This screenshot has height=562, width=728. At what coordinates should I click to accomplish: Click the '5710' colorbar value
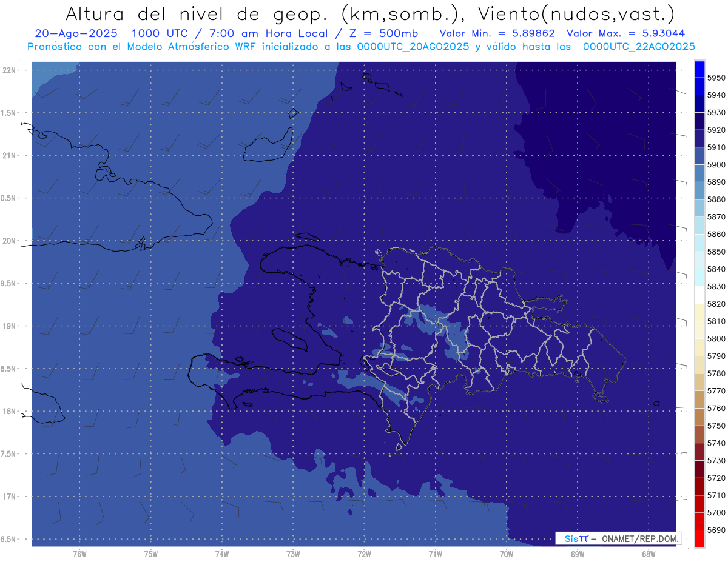tap(716, 495)
